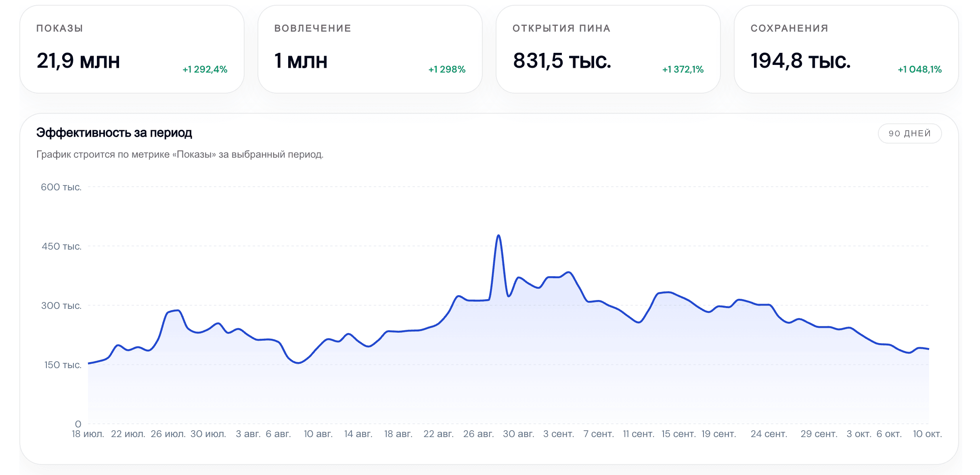Viewport: 980px width, 475px height.
Task: Click the 90 ДНЕЙ period button
Action: [909, 133]
